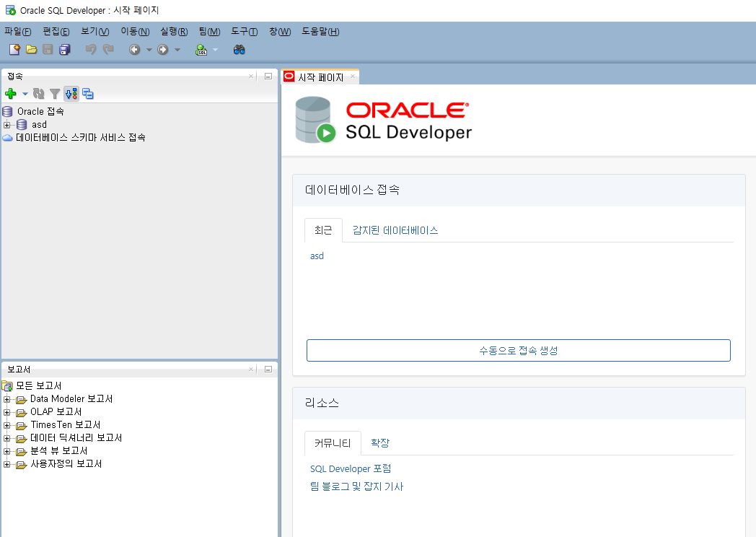Image resolution: width=756 pixels, height=537 pixels.
Task: Click the Oracle Connections database icon
Action: [x=7, y=111]
